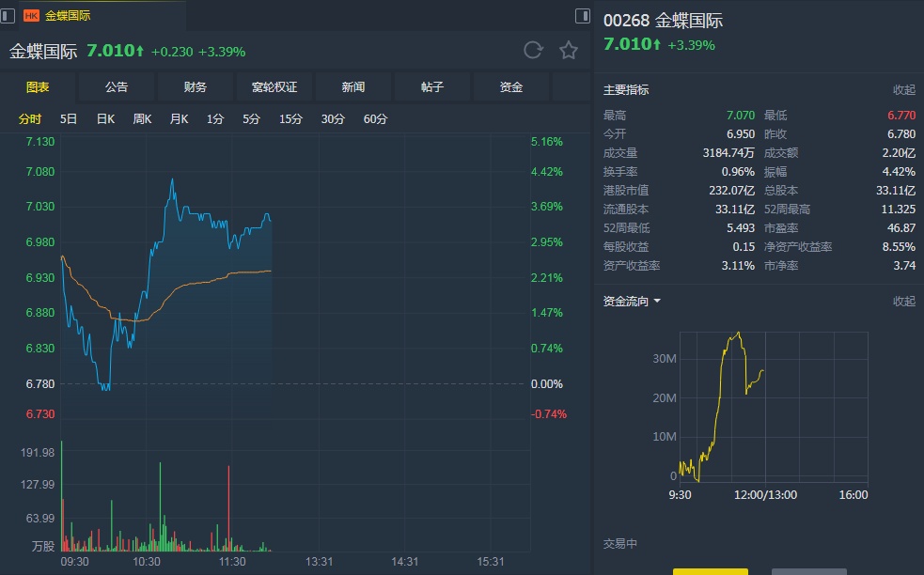The width and height of the screenshot is (924, 575).
Task: Open the 资金 tab
Action: click(x=511, y=87)
